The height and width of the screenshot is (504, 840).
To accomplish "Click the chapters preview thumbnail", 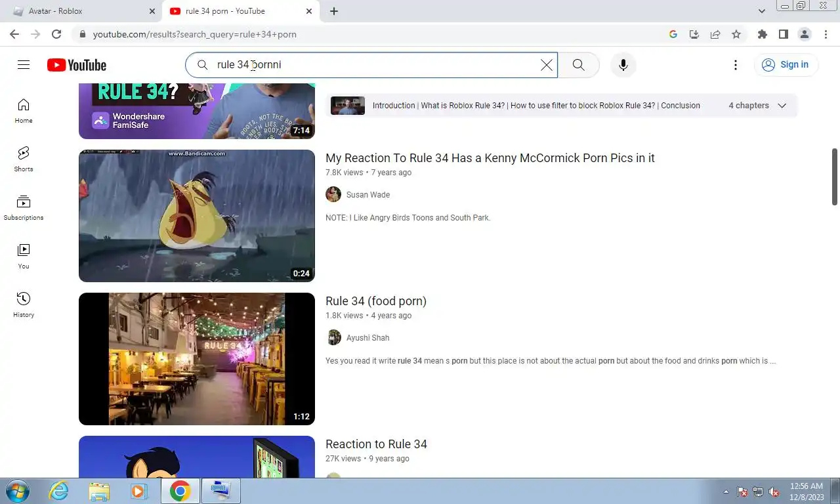I will pyautogui.click(x=347, y=106).
